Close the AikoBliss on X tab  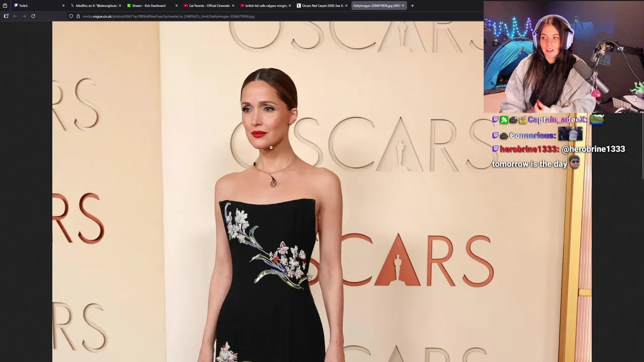[120, 6]
